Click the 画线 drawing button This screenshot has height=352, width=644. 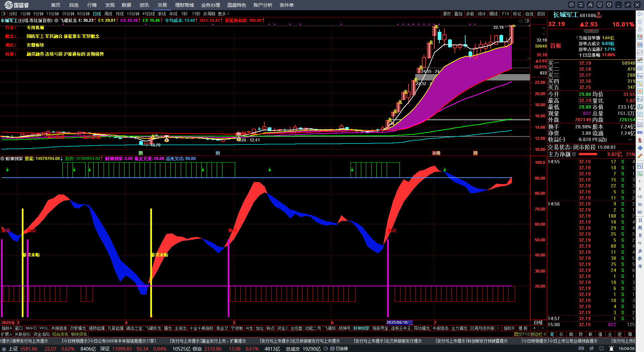pos(494,14)
